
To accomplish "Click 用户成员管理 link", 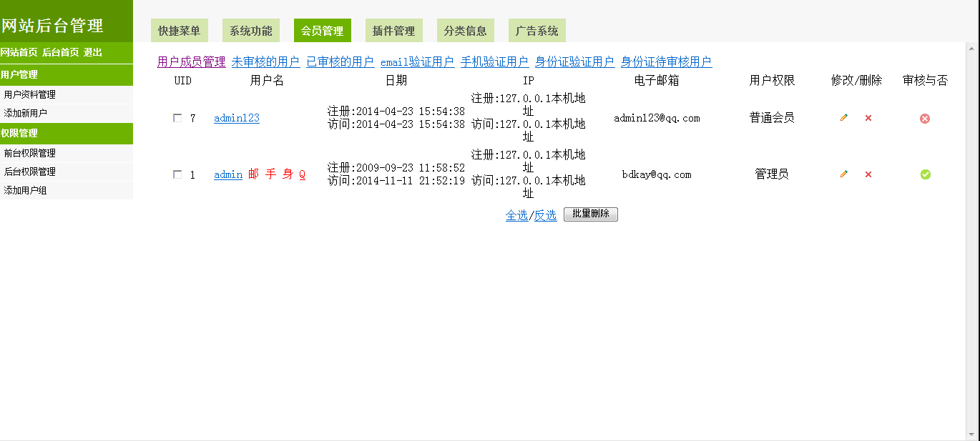I will [192, 62].
